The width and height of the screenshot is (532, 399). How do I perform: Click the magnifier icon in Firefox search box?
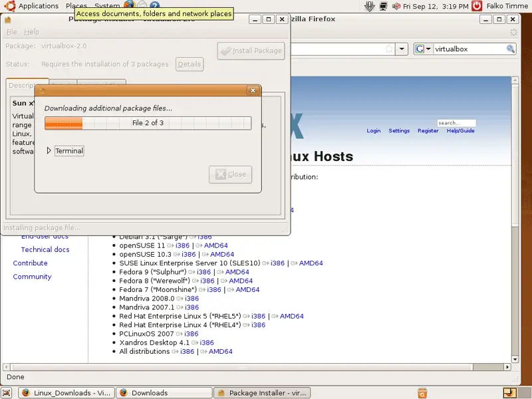pyautogui.click(x=510, y=49)
